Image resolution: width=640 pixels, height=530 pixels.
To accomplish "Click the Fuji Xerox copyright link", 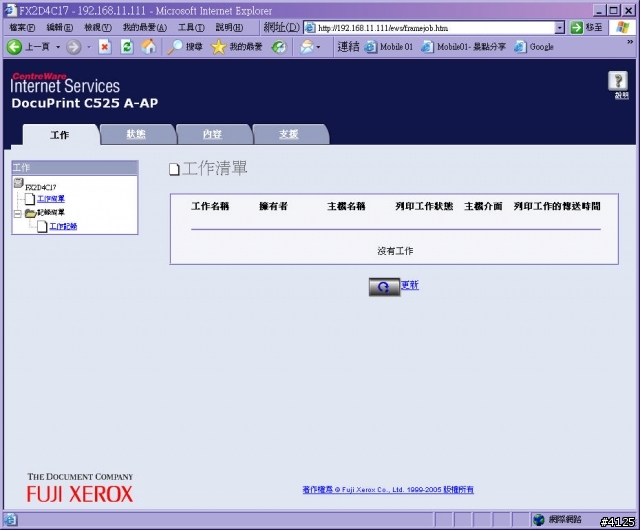I will (388, 490).
